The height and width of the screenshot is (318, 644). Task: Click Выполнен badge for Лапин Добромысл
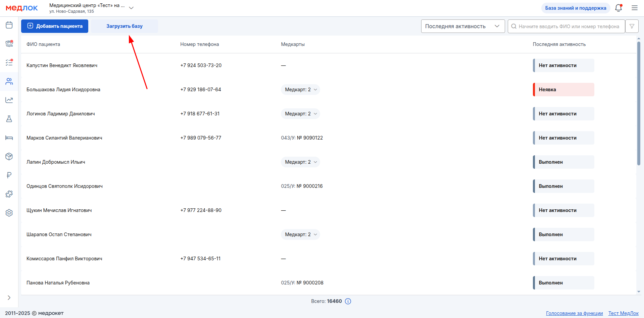[563, 162]
